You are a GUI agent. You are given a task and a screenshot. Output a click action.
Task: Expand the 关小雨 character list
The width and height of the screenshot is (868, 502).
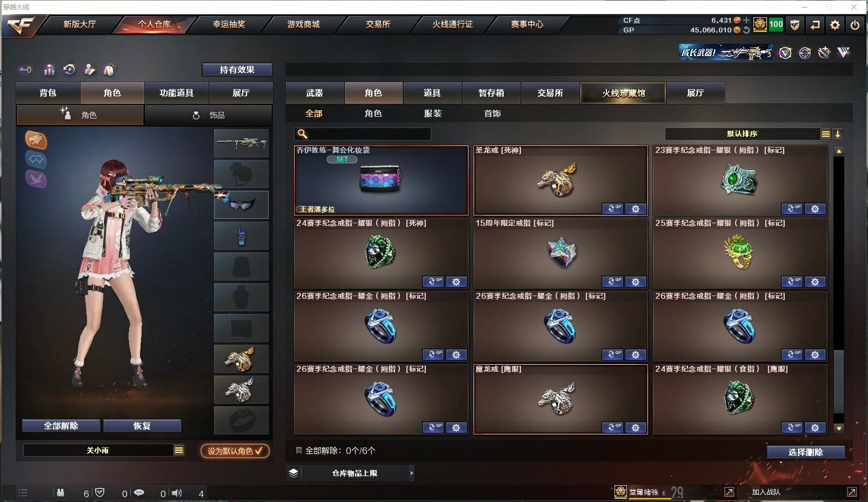[x=179, y=450]
